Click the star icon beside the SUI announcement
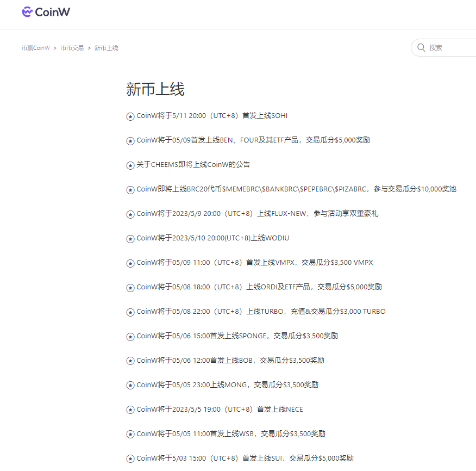 [130, 459]
